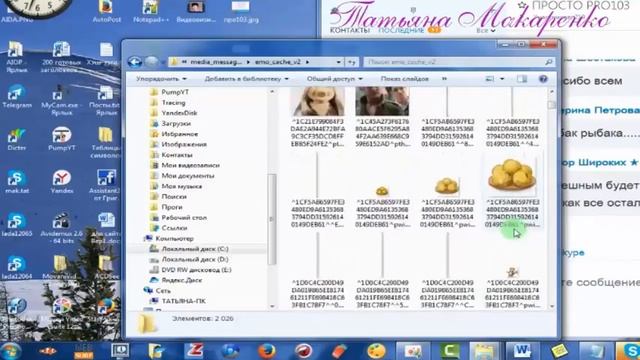This screenshot has height=360, width=640.
Task: Open the Упорядочить dropdown menu
Action: 161,79
